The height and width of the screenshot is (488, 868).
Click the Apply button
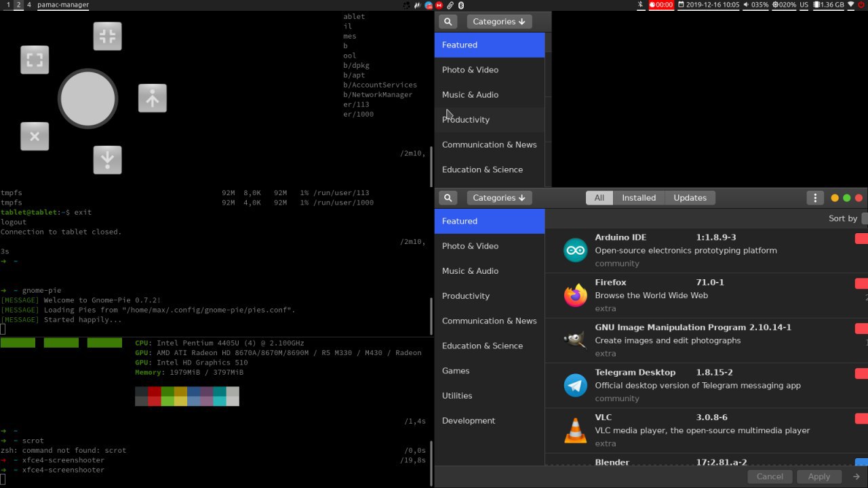tap(819, 476)
